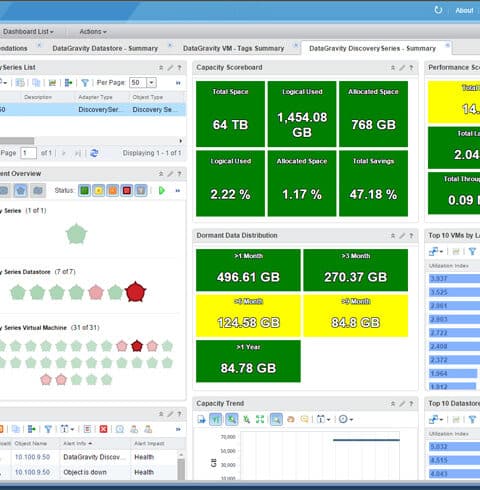Open the About link in top bar
This screenshot has height=490, width=480.
[x=464, y=11]
